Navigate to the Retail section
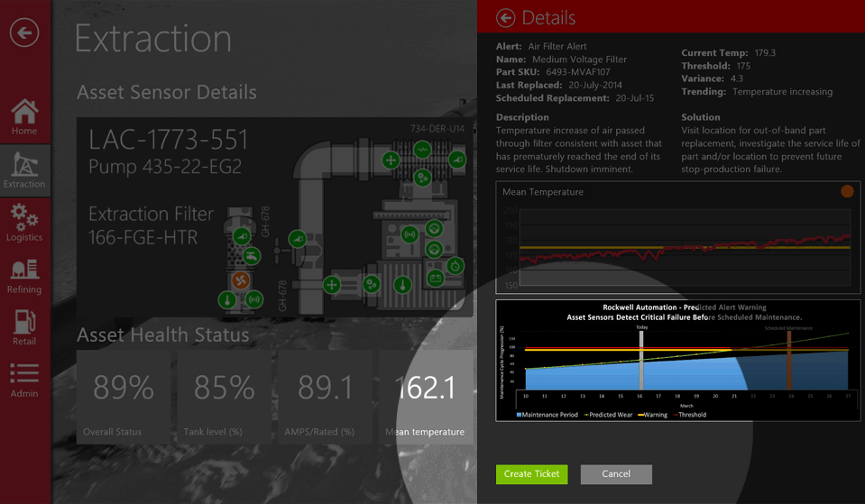Viewport: 865px width, 504px height. (24, 328)
